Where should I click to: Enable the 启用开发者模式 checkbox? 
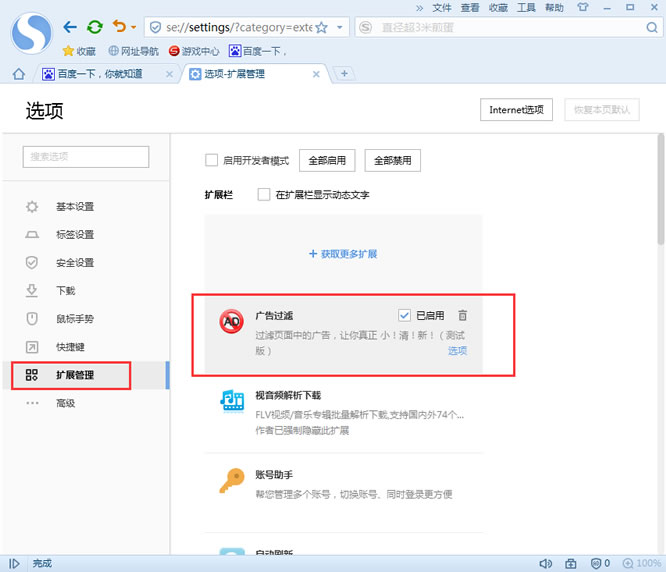[x=211, y=160]
